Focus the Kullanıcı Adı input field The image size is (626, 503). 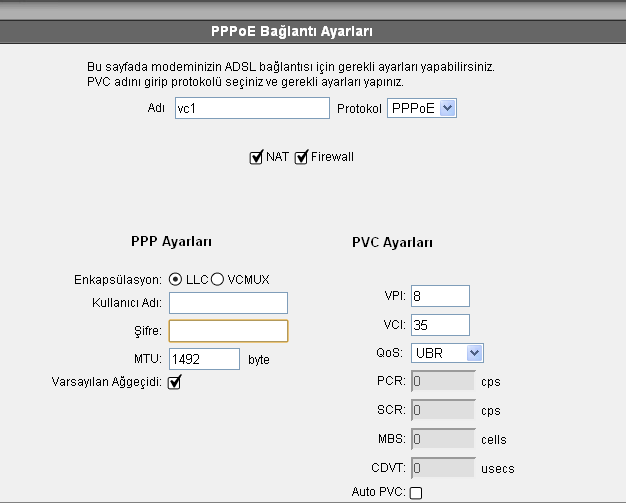pyautogui.click(x=228, y=303)
